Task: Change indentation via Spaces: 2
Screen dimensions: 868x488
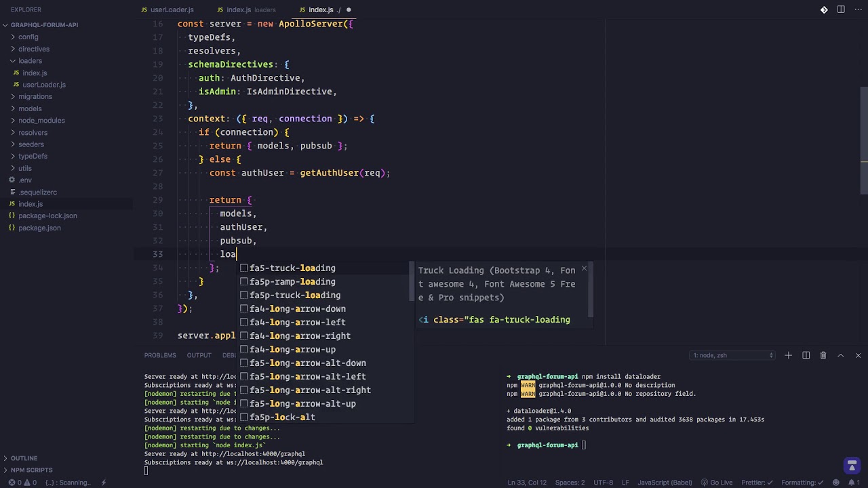Action: [x=570, y=483]
